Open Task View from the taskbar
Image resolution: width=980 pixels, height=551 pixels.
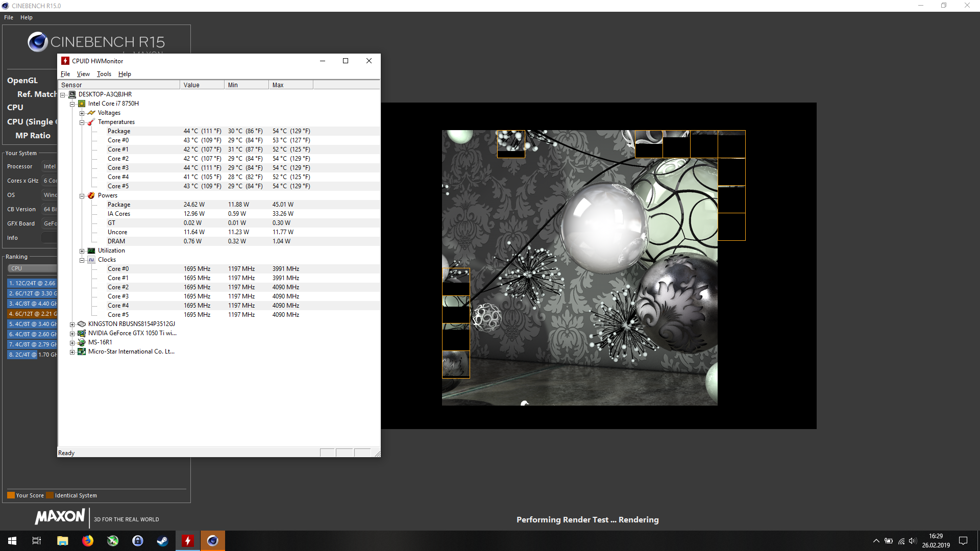(37, 541)
